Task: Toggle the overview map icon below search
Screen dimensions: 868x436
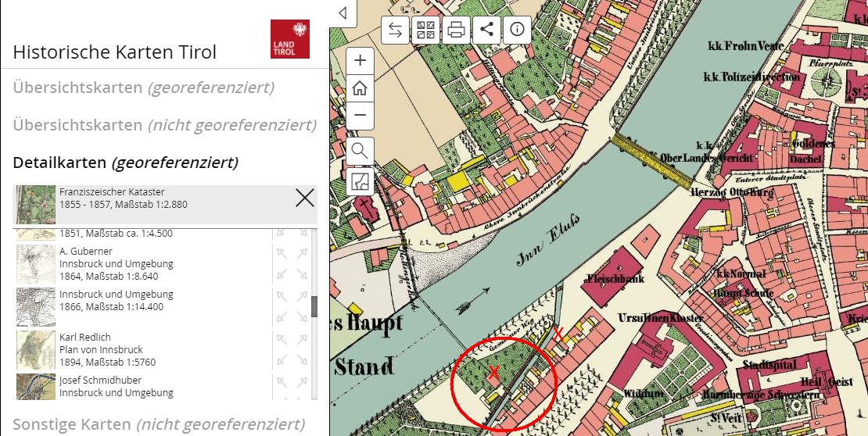Action: [x=360, y=181]
